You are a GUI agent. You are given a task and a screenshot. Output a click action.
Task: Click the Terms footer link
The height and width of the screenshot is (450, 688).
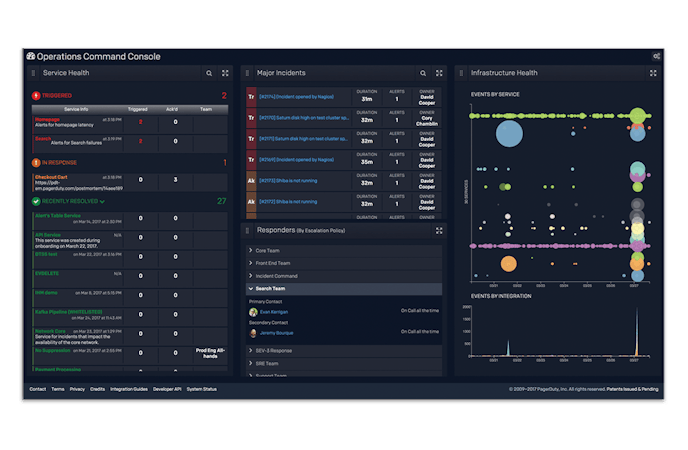pyautogui.click(x=58, y=389)
